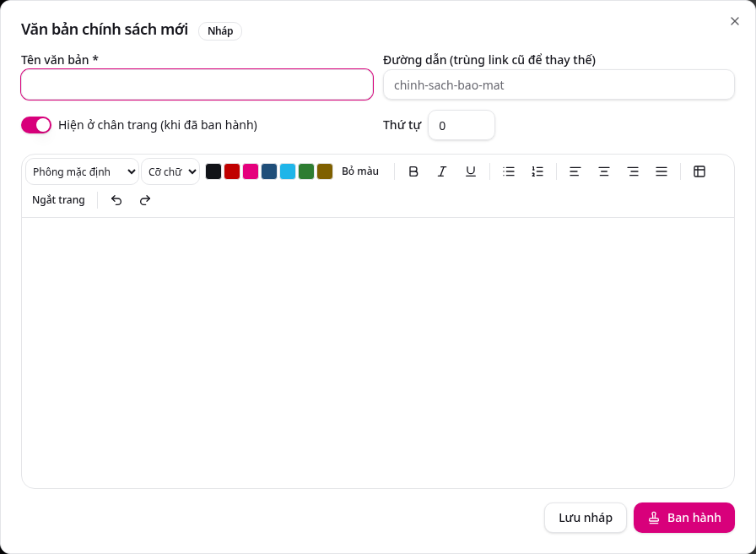Pick the red color swatch
The height and width of the screenshot is (554, 756).
pos(232,171)
